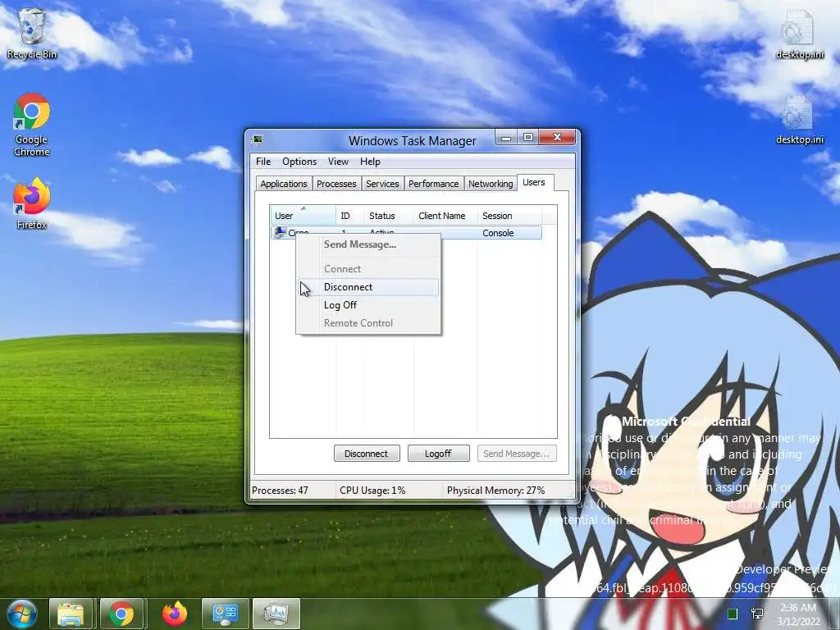Switch to the Task Manager taskbar icon
The image size is (840, 630).
click(x=276, y=614)
